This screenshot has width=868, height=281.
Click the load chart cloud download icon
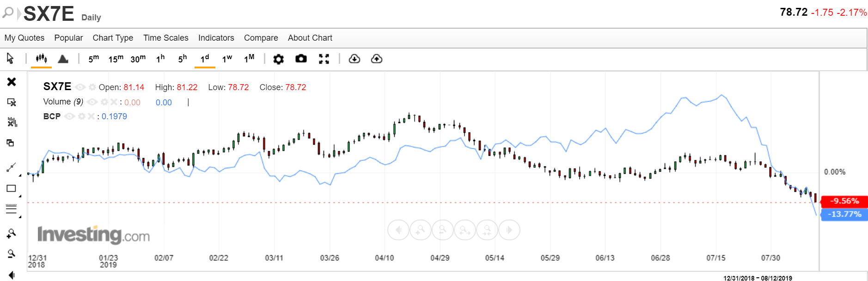tap(355, 59)
